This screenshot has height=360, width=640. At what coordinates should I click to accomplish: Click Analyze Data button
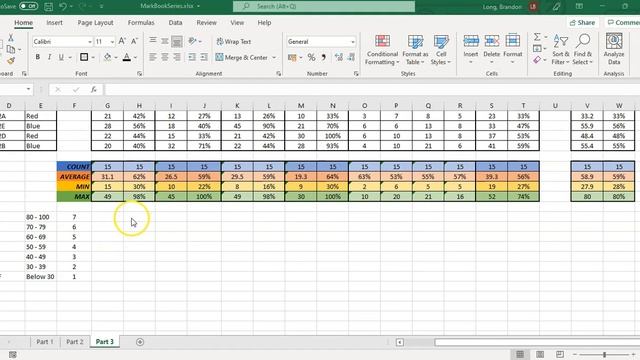[614, 50]
